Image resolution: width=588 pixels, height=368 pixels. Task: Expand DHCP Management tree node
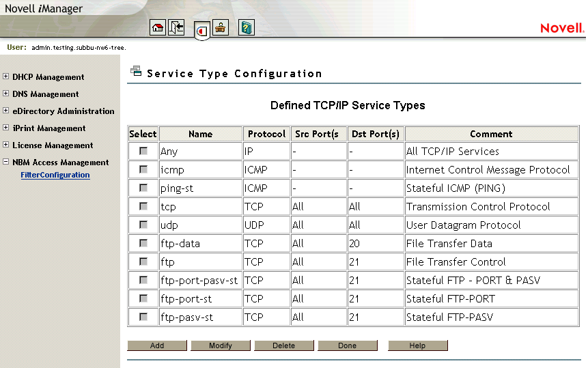tap(6, 76)
